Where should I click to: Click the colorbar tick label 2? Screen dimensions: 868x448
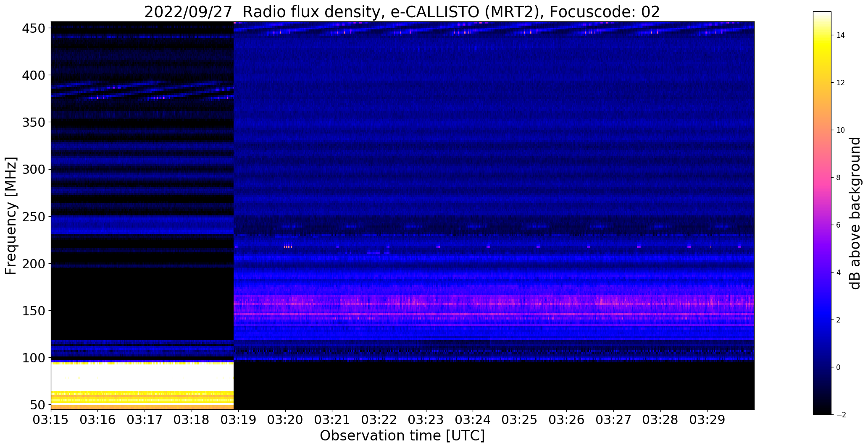click(x=839, y=320)
